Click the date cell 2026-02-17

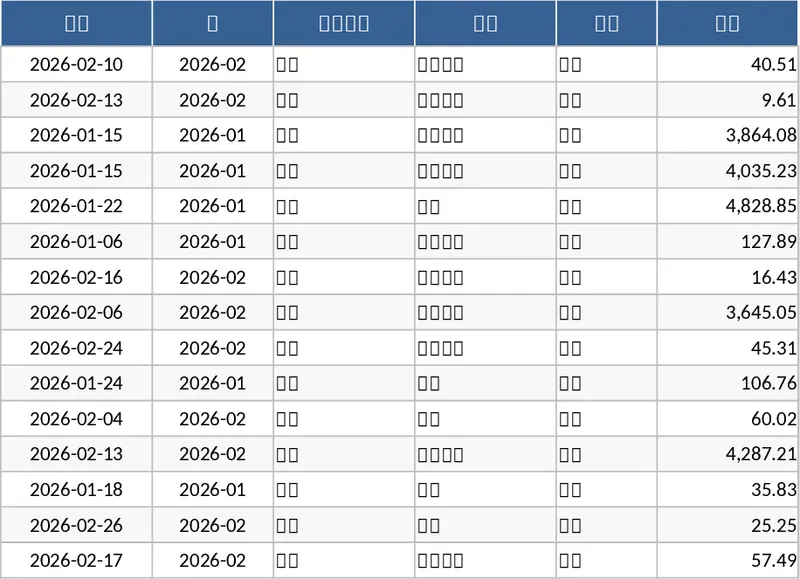click(x=76, y=560)
